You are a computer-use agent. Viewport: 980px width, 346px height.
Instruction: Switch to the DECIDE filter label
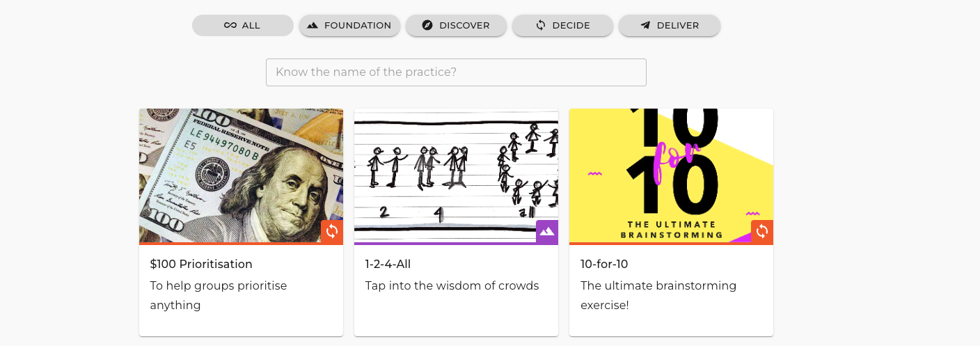pos(571,26)
